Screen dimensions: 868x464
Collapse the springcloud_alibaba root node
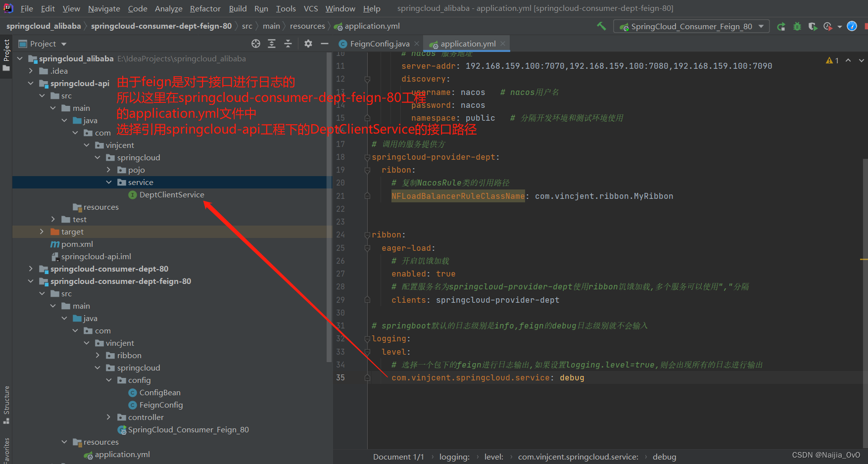pos(20,58)
